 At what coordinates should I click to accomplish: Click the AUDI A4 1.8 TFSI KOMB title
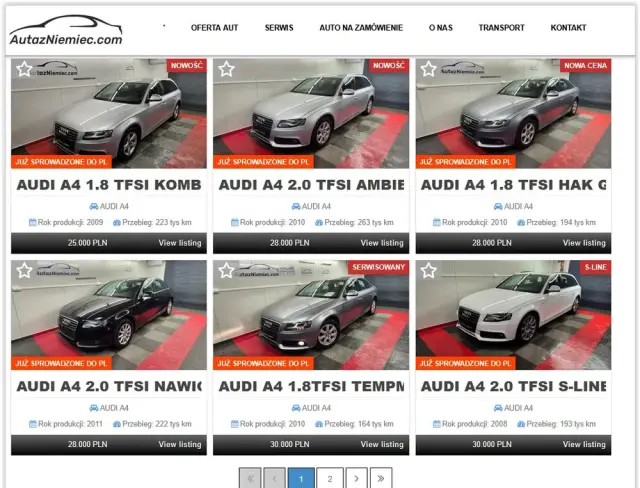click(109, 185)
